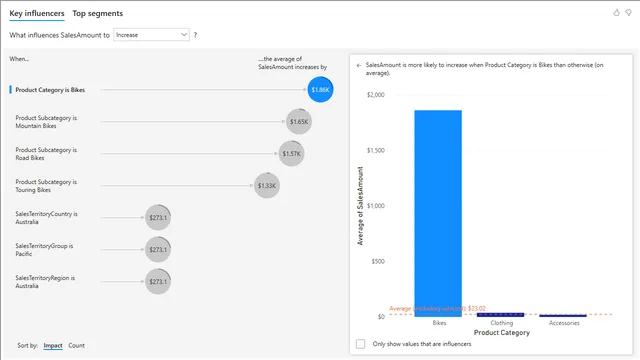Select the $1.86K bubble for Bikes
Screen dimensions: 640x360
click(x=320, y=89)
